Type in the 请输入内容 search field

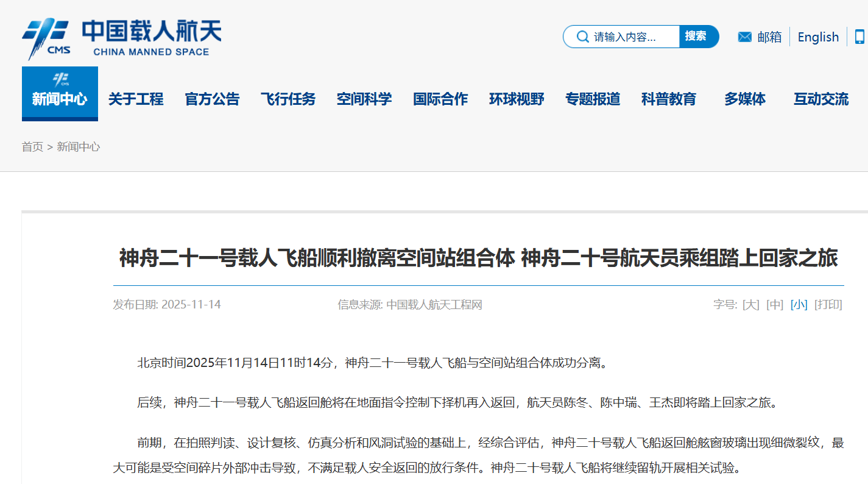pos(633,37)
